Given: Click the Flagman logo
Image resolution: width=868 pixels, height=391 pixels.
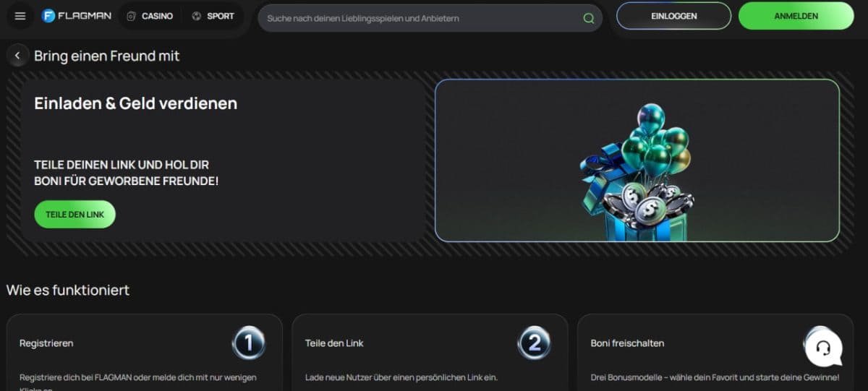Looking at the screenshot, I should [x=76, y=16].
